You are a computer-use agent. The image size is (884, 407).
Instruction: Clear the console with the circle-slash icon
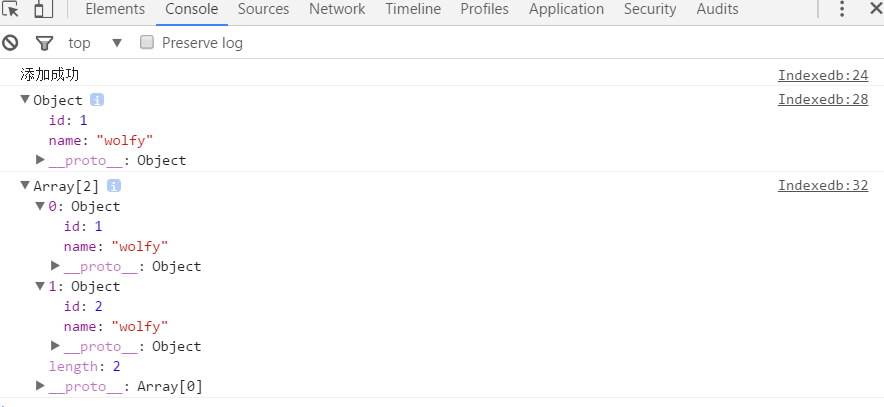click(x=10, y=42)
